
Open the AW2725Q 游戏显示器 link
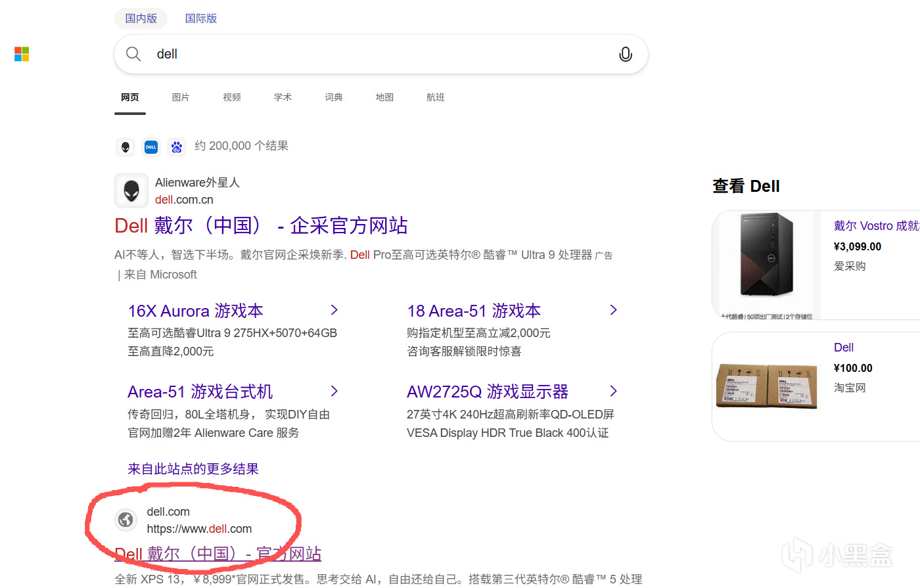(488, 392)
